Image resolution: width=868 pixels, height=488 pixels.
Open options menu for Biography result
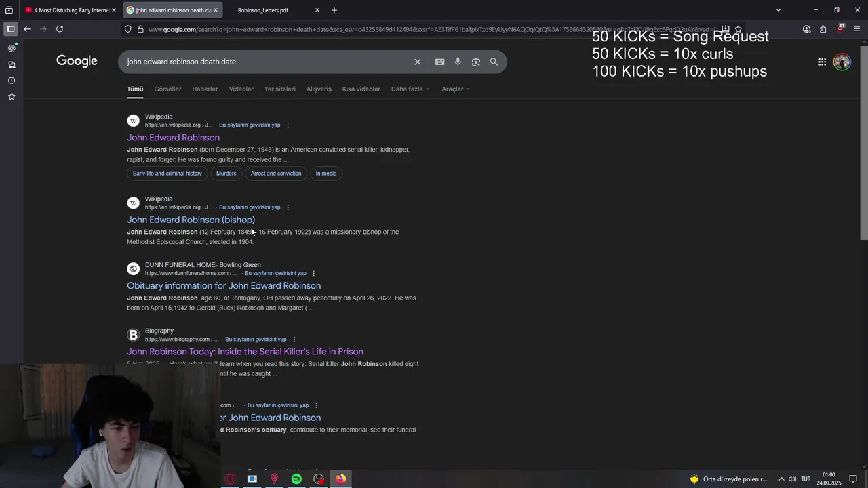294,340
